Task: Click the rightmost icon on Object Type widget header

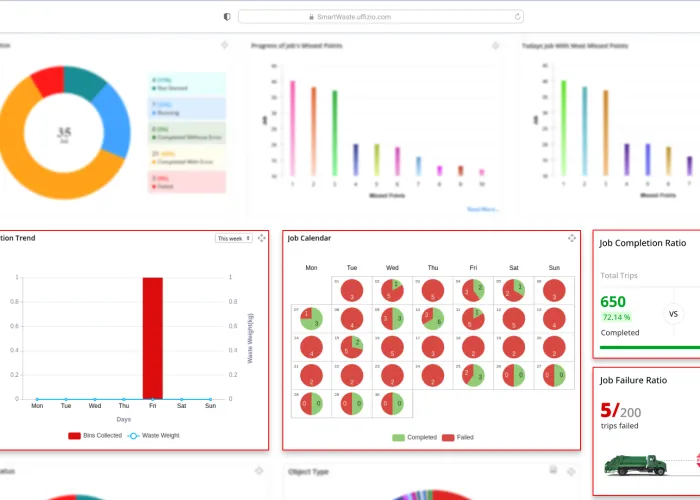Action: pos(573,470)
